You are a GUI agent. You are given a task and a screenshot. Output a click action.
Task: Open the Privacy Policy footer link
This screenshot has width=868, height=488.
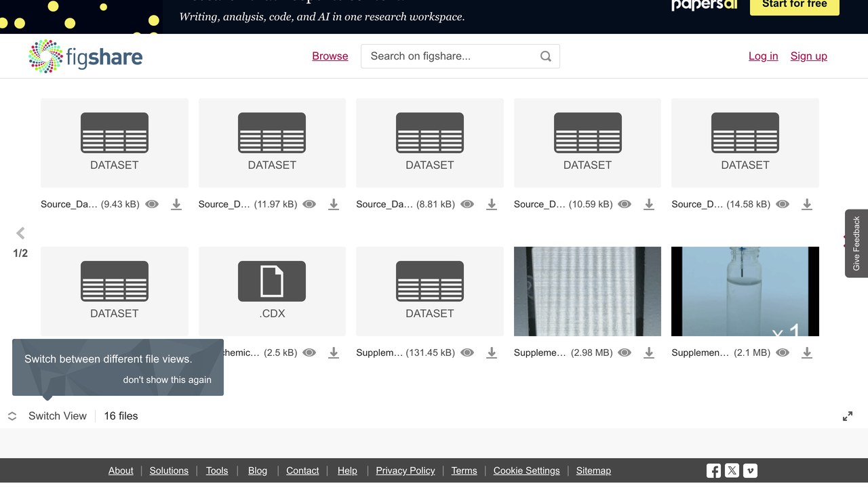tap(406, 470)
